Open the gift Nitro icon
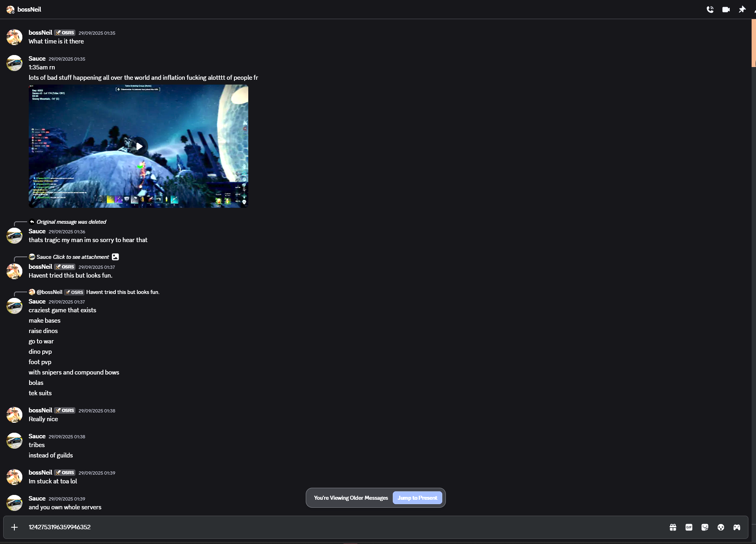 [673, 527]
